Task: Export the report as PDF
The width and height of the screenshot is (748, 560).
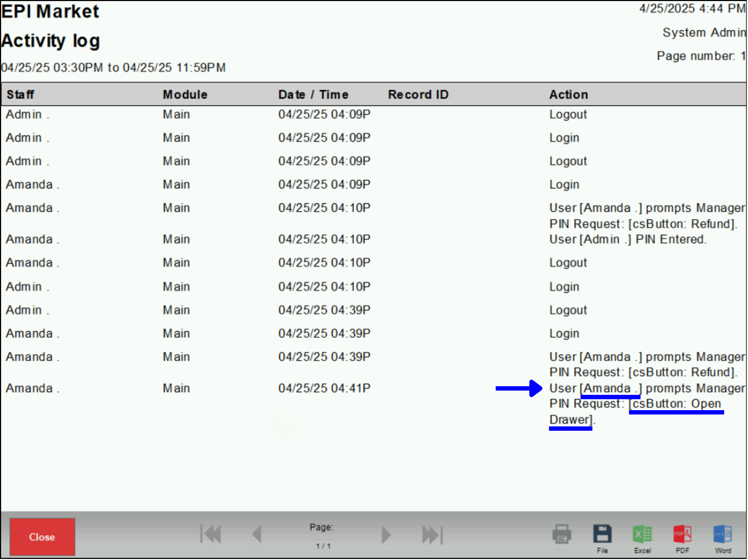Action: coord(683,539)
